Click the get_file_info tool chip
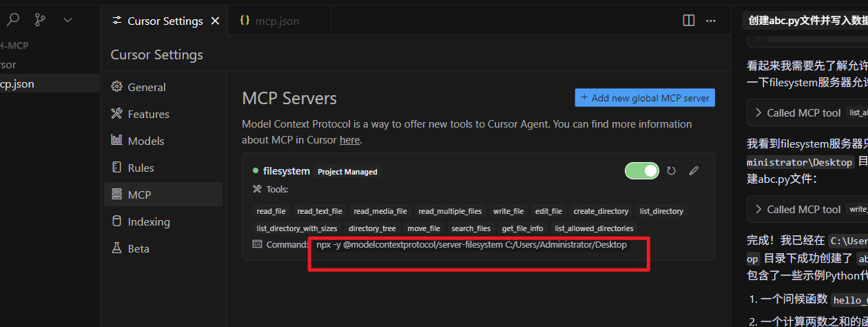The height and width of the screenshot is (327, 868). point(522,228)
